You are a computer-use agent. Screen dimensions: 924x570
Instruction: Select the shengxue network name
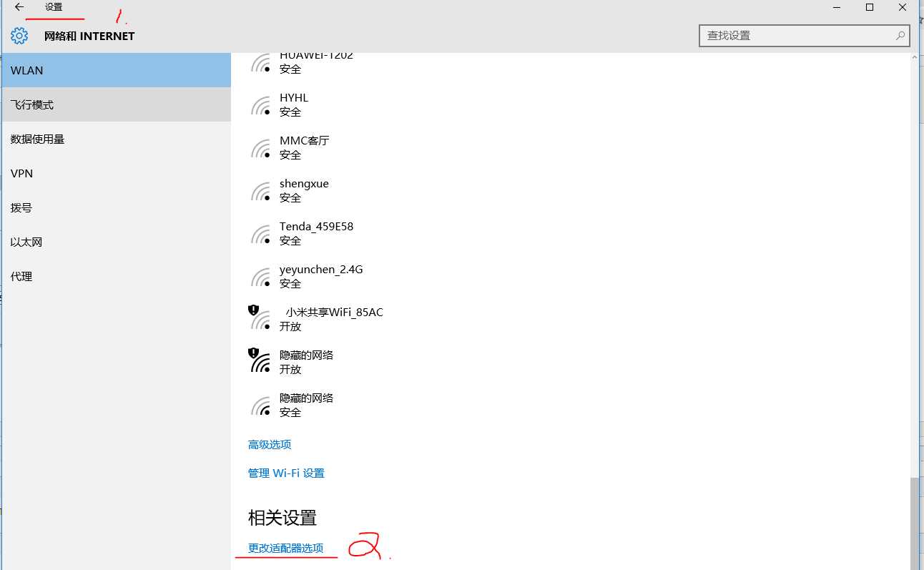304,184
